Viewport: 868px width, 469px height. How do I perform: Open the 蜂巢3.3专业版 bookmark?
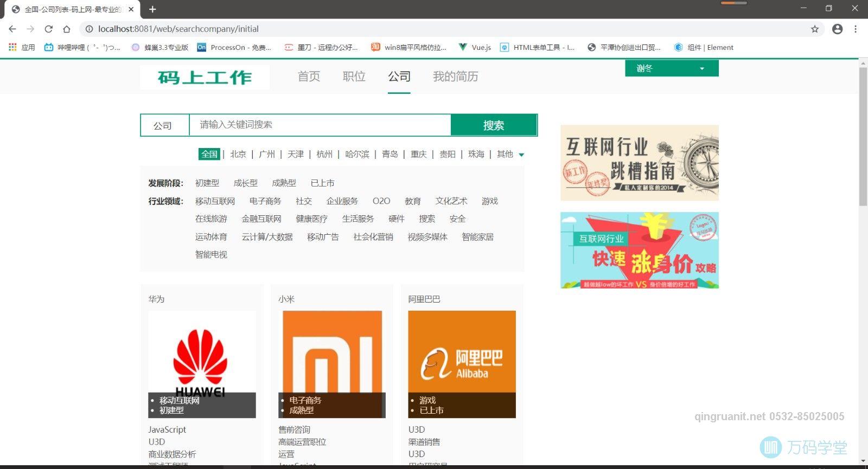click(x=160, y=47)
